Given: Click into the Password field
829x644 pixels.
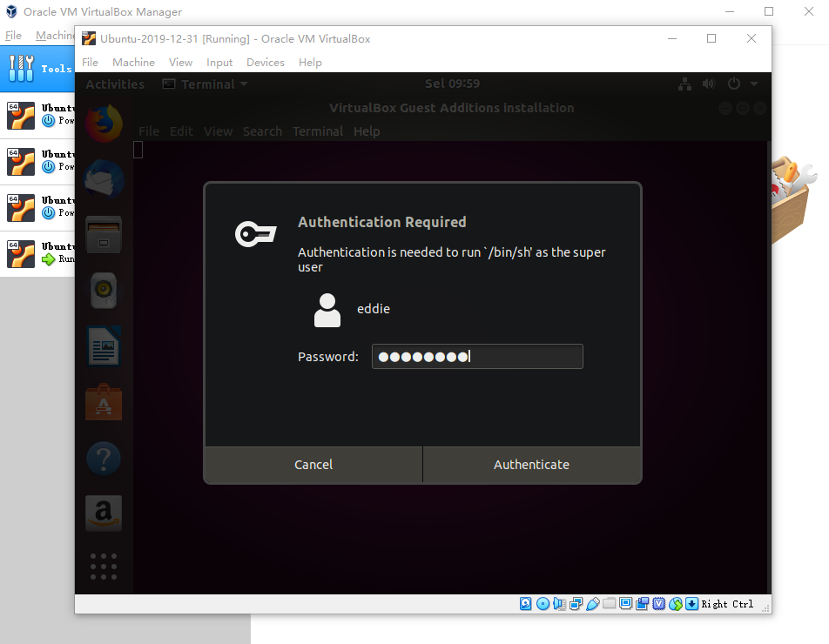Looking at the screenshot, I should [x=477, y=357].
